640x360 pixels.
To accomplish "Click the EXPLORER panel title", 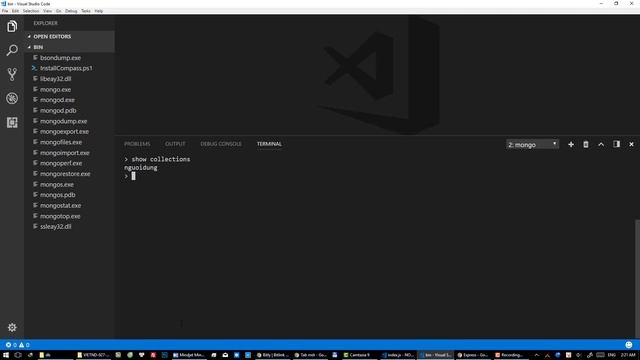I will click(46, 23).
